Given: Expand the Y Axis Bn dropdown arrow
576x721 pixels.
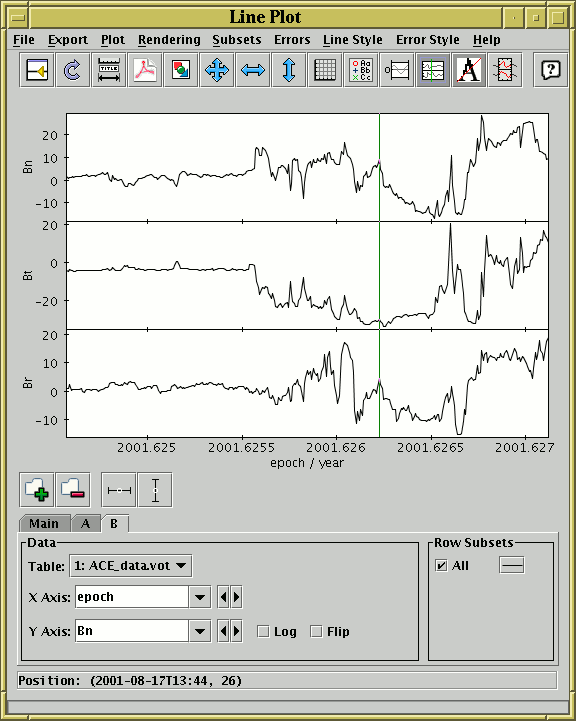Looking at the screenshot, I should [x=200, y=631].
